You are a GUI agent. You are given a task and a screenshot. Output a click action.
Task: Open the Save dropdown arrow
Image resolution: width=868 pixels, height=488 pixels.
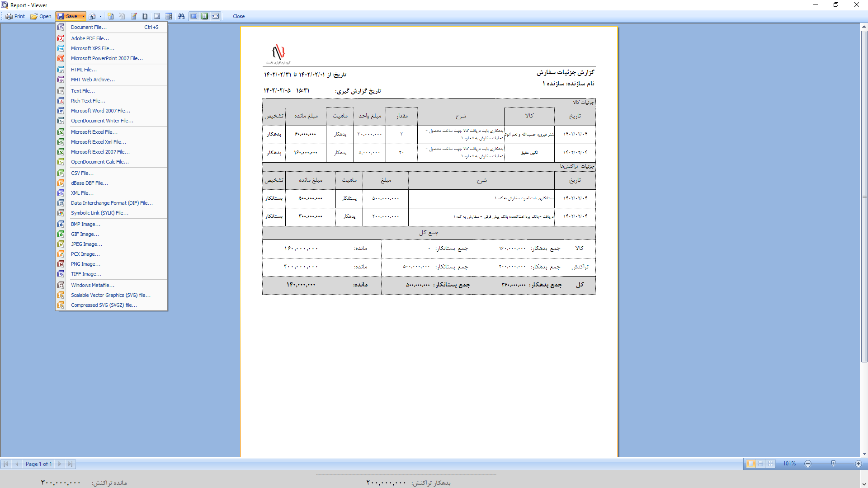point(83,16)
